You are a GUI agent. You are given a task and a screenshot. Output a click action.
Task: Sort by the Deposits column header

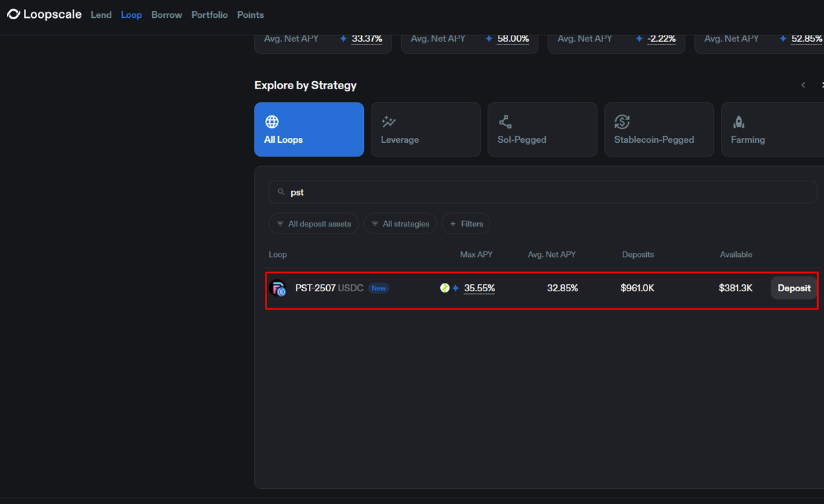pyautogui.click(x=637, y=255)
